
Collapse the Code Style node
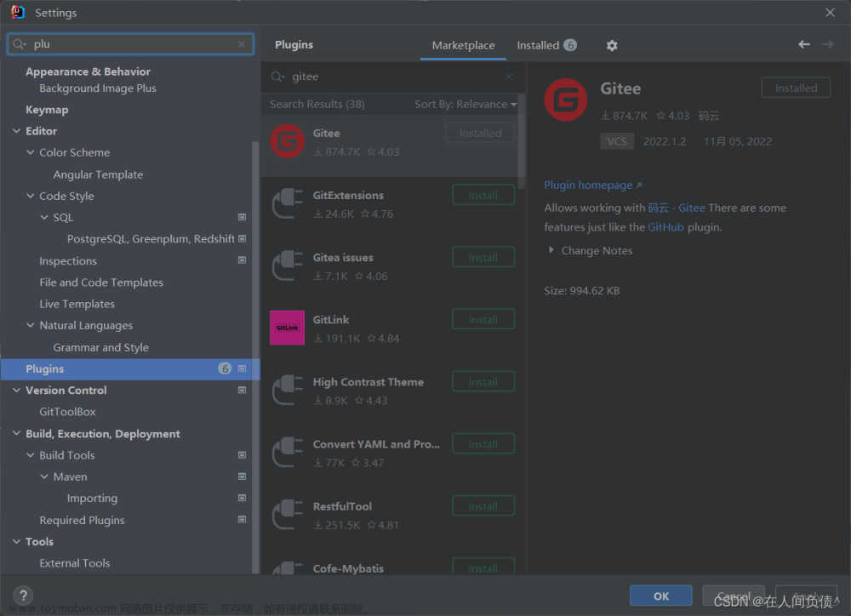point(31,196)
